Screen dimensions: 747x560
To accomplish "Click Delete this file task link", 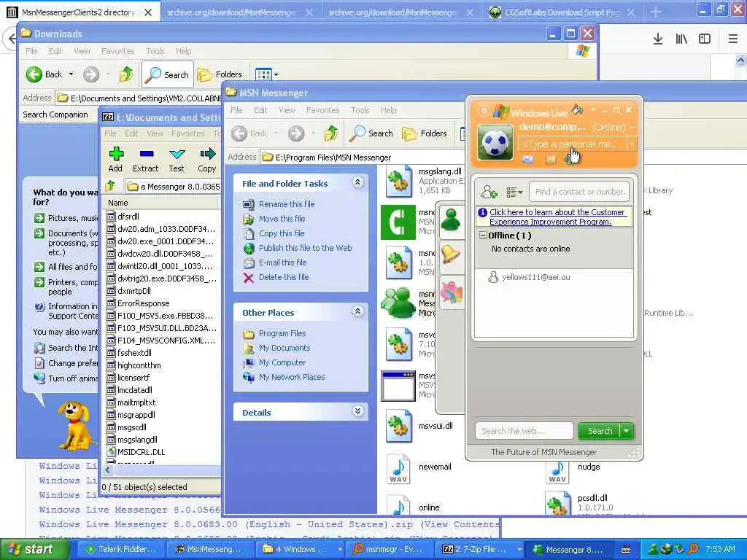I will 284,277.
